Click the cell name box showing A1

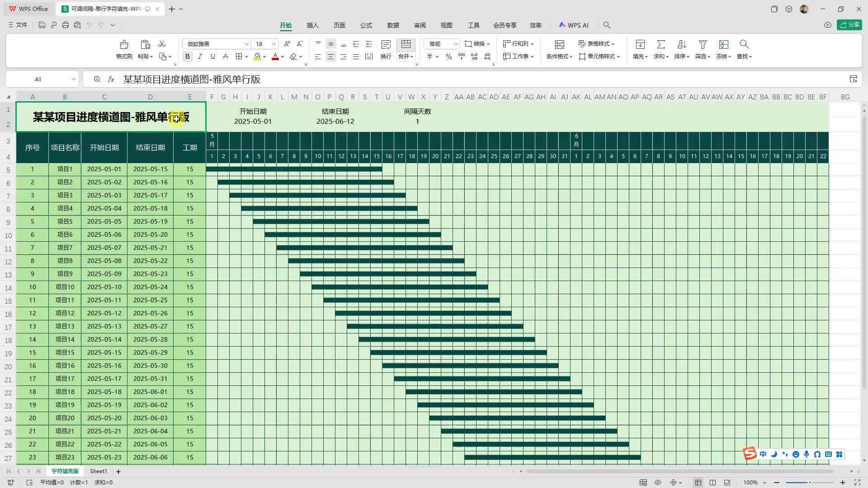click(38, 80)
